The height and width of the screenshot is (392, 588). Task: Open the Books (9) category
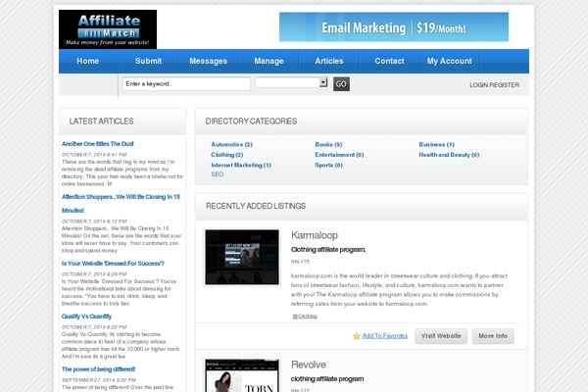pos(328,144)
